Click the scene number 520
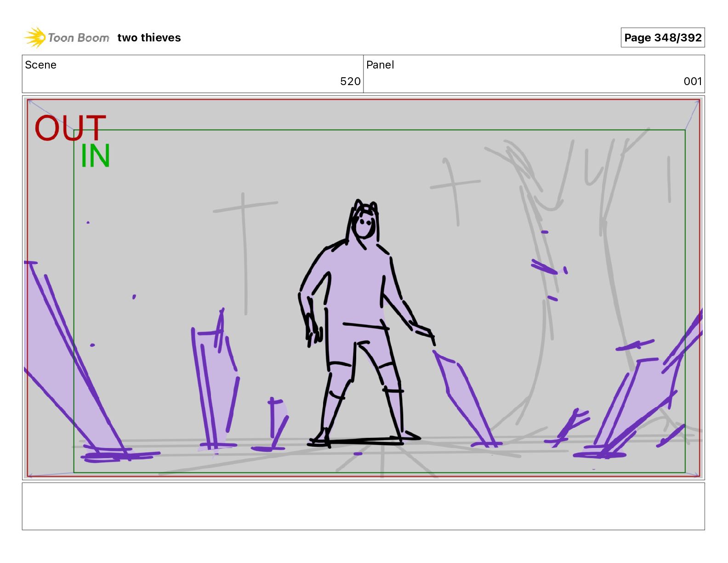728x563 pixels. click(350, 81)
